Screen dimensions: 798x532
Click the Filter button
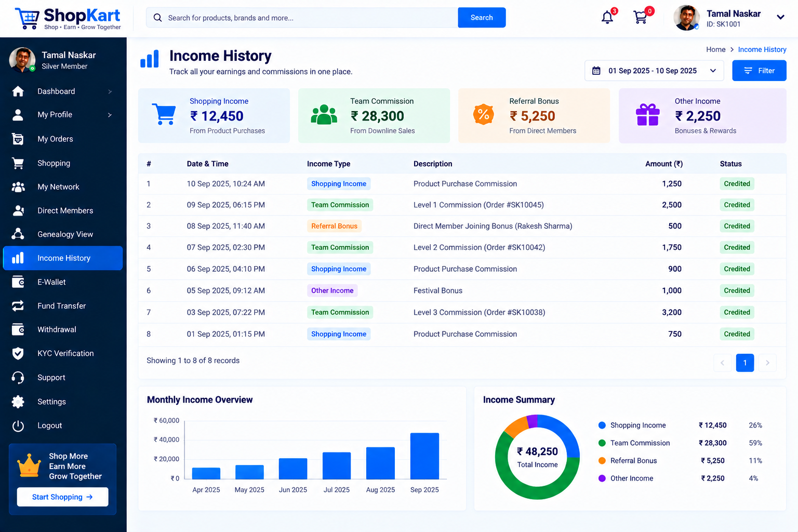coord(759,71)
